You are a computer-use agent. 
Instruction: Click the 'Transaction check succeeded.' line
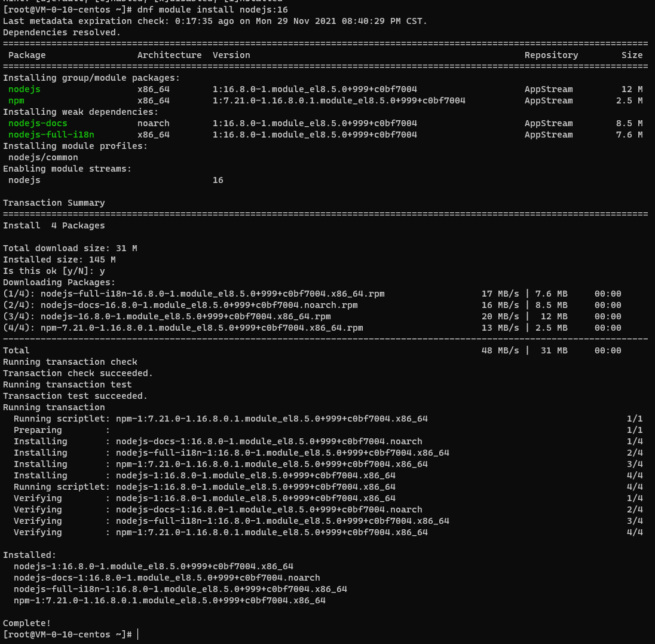[78, 373]
